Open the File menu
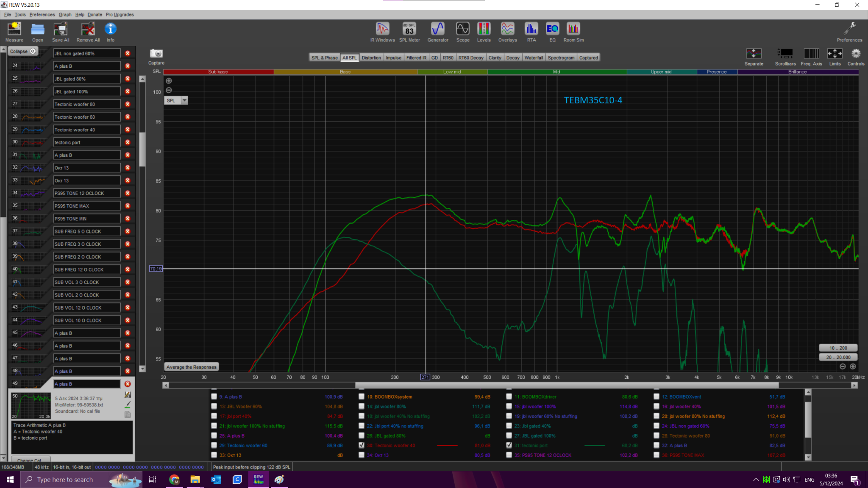The width and height of the screenshot is (868, 488). pos(8,14)
